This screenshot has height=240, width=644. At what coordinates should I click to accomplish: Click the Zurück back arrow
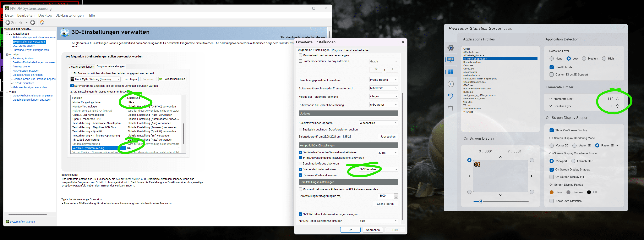coord(8,22)
